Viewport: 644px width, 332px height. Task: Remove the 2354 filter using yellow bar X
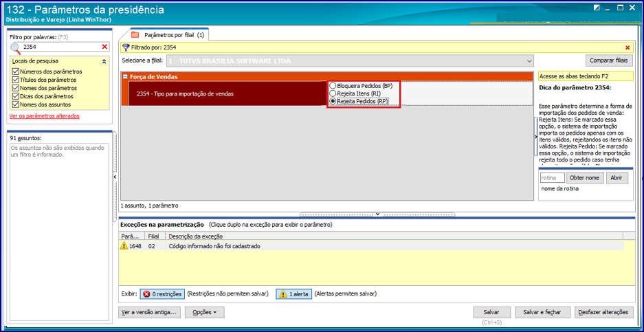pos(627,47)
